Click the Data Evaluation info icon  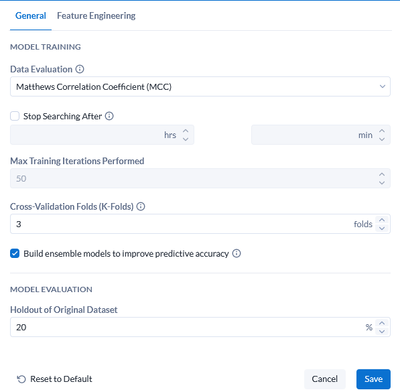click(80, 69)
